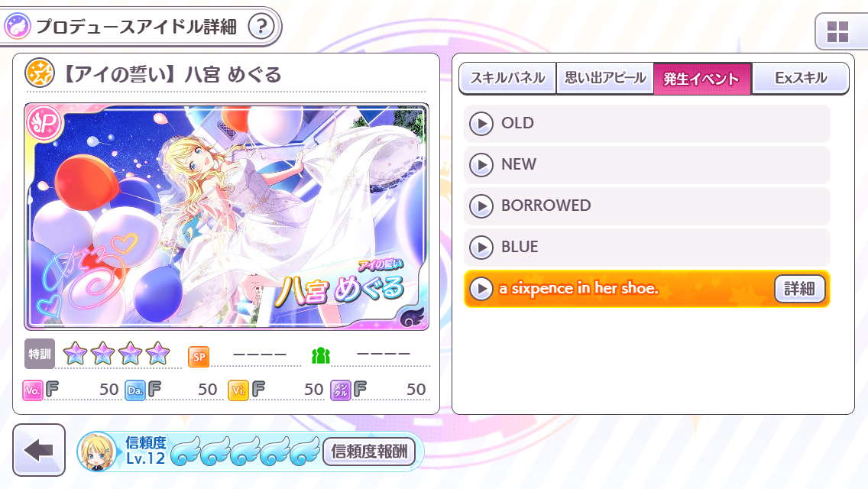Select the 発生イベント tab
This screenshot has height=489, width=868.
(702, 79)
